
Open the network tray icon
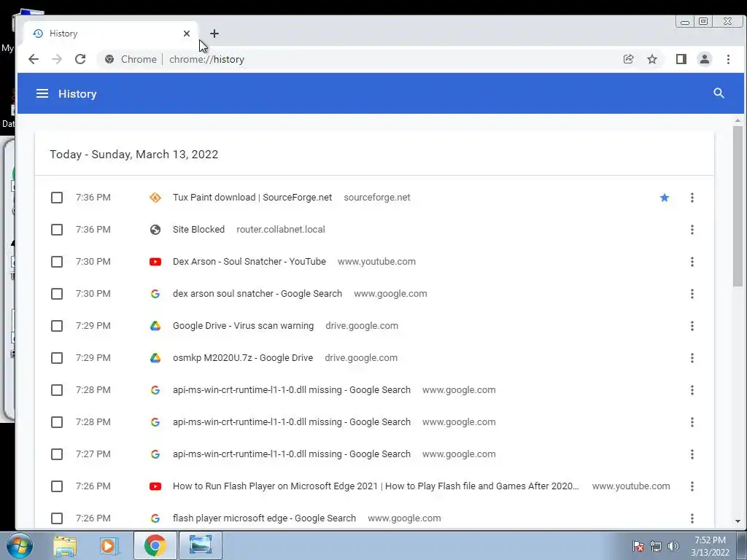pyautogui.click(x=656, y=546)
